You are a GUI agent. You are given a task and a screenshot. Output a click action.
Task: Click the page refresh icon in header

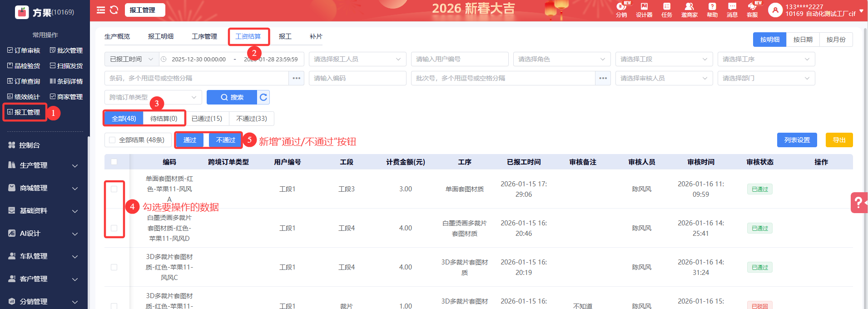(114, 10)
